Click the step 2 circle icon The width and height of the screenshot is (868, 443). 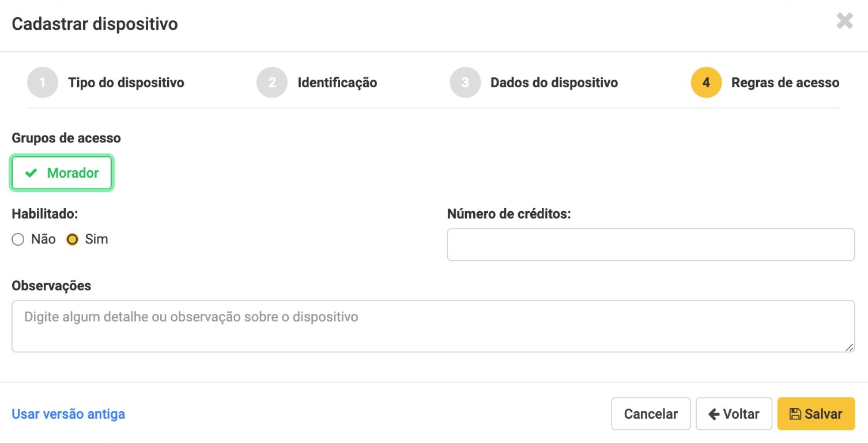(272, 82)
